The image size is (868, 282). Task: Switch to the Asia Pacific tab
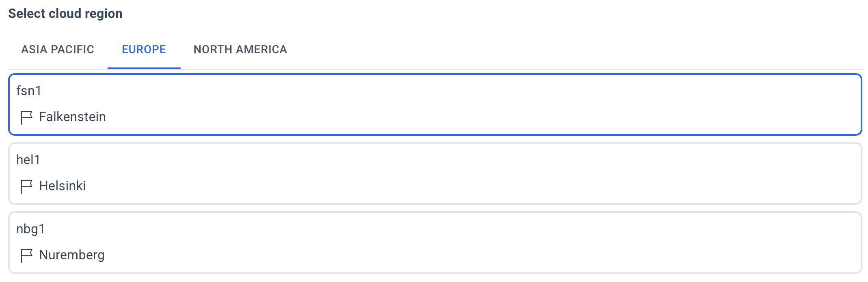(58, 50)
